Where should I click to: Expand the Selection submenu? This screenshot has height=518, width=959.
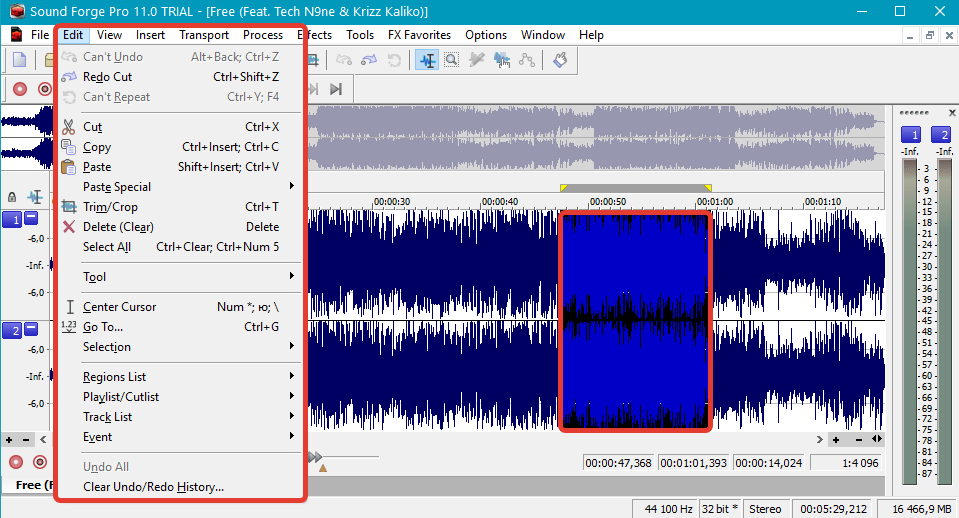tap(181, 347)
